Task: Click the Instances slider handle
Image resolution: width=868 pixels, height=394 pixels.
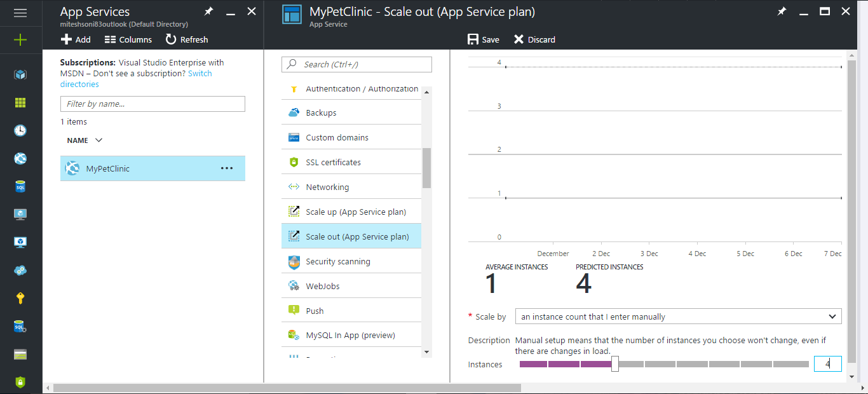Action: point(615,364)
